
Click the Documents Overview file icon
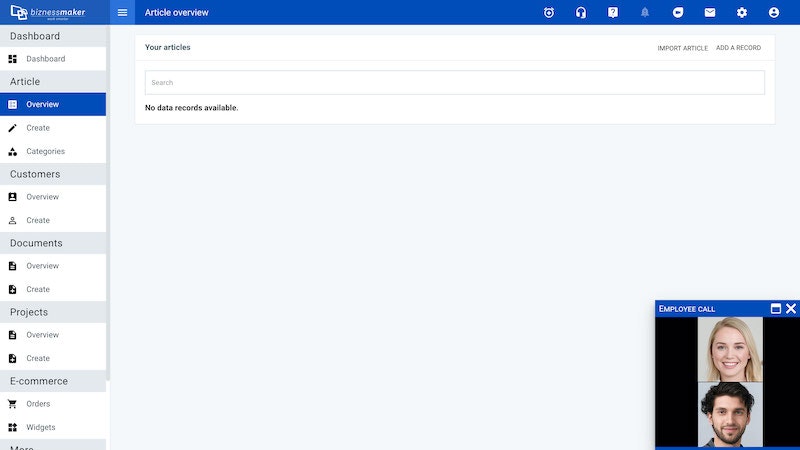coord(13,266)
